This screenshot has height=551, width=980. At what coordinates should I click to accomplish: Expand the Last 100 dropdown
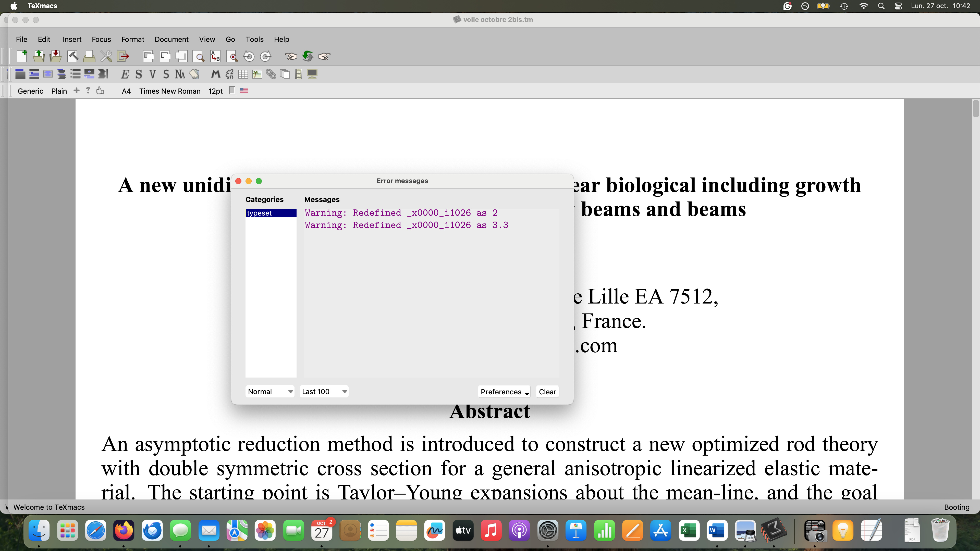324,392
